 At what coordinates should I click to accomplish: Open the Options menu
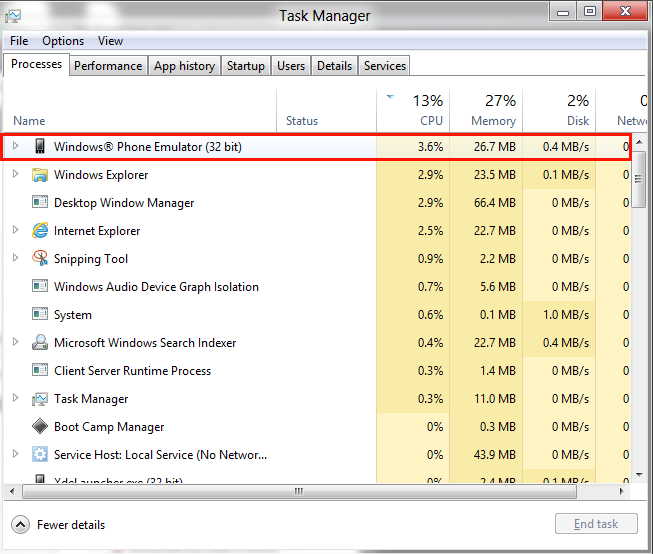click(x=63, y=41)
